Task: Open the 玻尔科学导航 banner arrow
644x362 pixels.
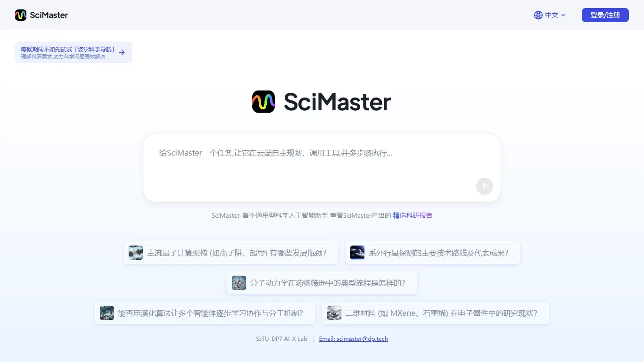Action: pyautogui.click(x=122, y=52)
